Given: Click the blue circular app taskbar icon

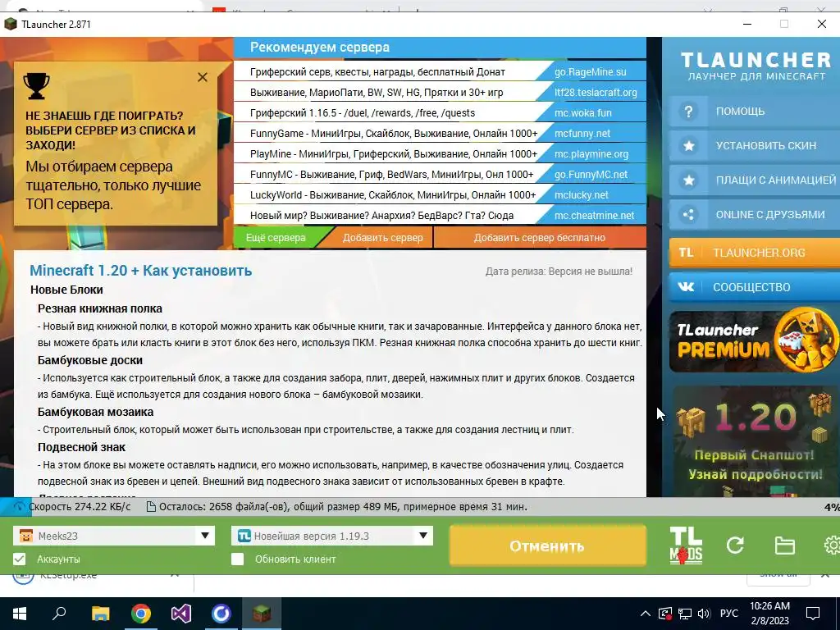Looking at the screenshot, I should (221, 614).
